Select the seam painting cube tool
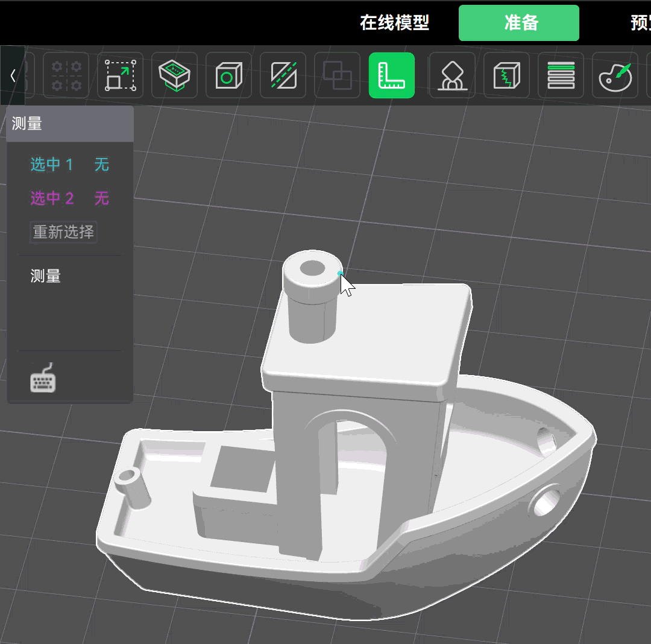The image size is (651, 644). [506, 75]
